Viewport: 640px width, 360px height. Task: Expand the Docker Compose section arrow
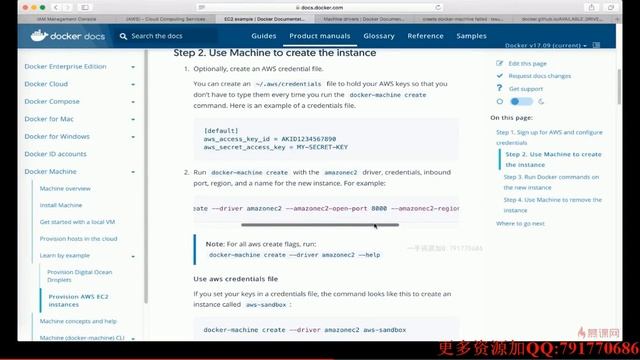point(133,102)
